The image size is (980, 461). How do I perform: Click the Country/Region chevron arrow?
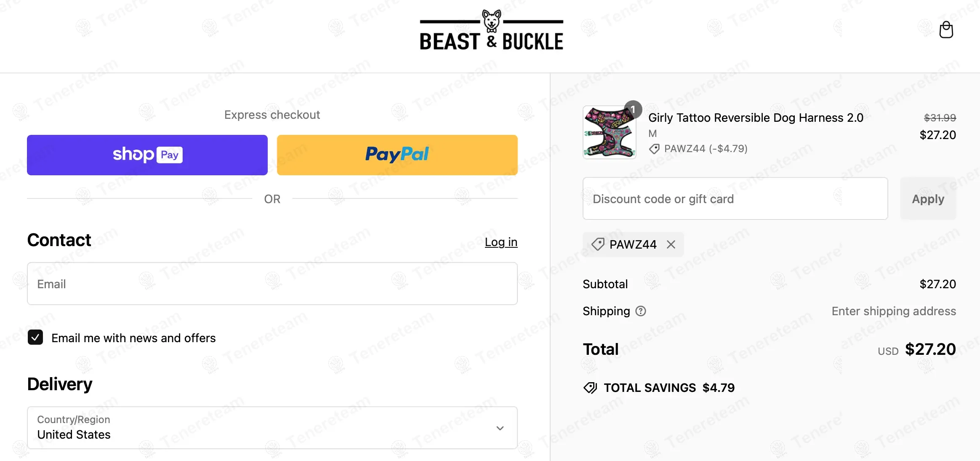click(x=500, y=428)
